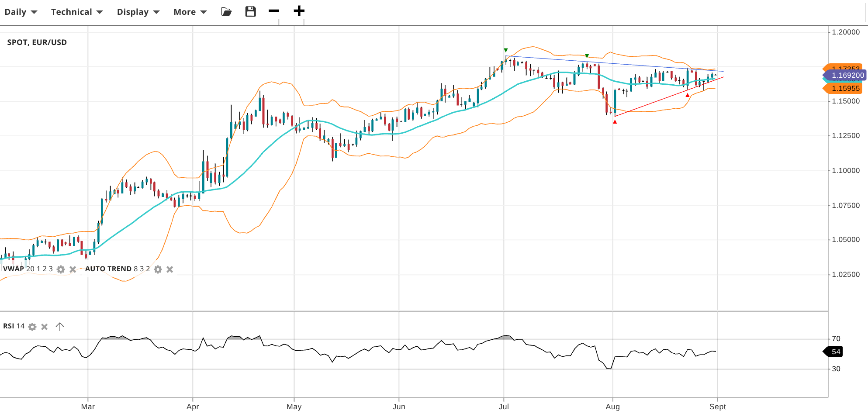Zoom in with the plus icon
The width and height of the screenshot is (868, 414).
point(299,11)
